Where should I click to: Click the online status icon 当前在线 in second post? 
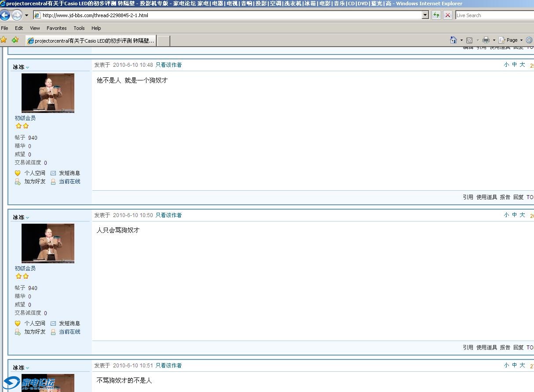pyautogui.click(x=53, y=332)
